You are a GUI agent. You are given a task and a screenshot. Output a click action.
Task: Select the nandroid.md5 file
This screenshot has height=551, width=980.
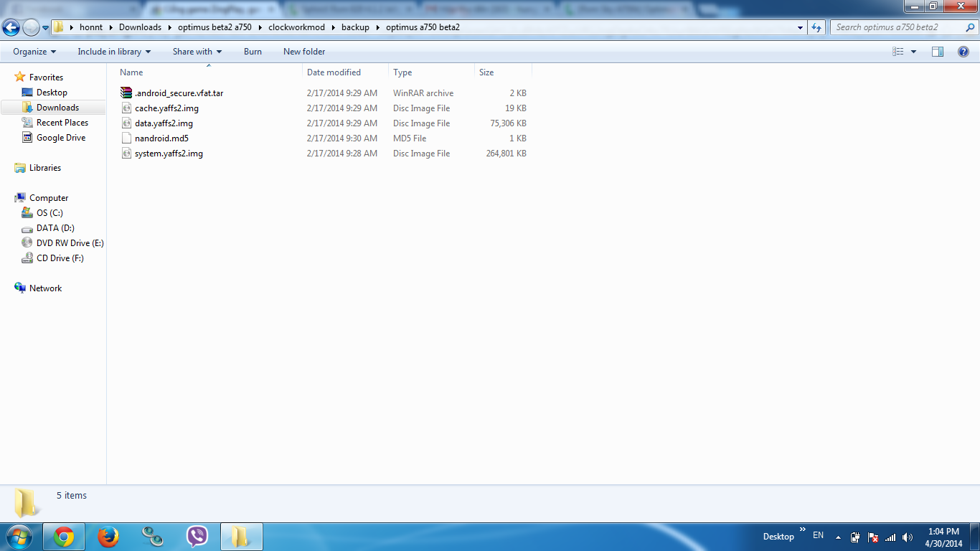click(161, 138)
